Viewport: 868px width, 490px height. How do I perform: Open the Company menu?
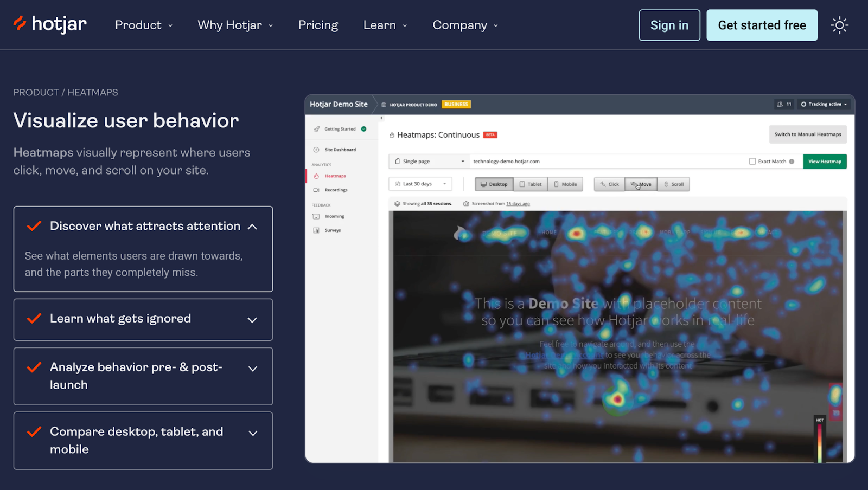pyautogui.click(x=465, y=25)
